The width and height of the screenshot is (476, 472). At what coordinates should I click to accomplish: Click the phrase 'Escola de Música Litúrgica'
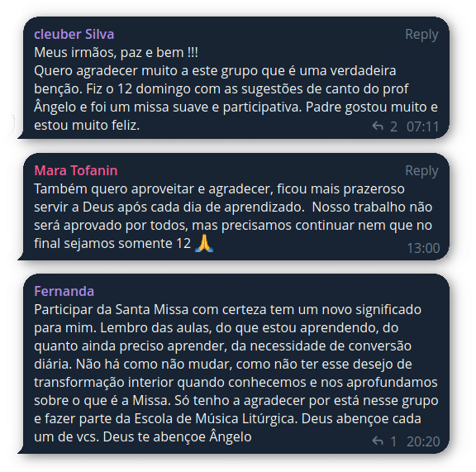pyautogui.click(x=215, y=419)
